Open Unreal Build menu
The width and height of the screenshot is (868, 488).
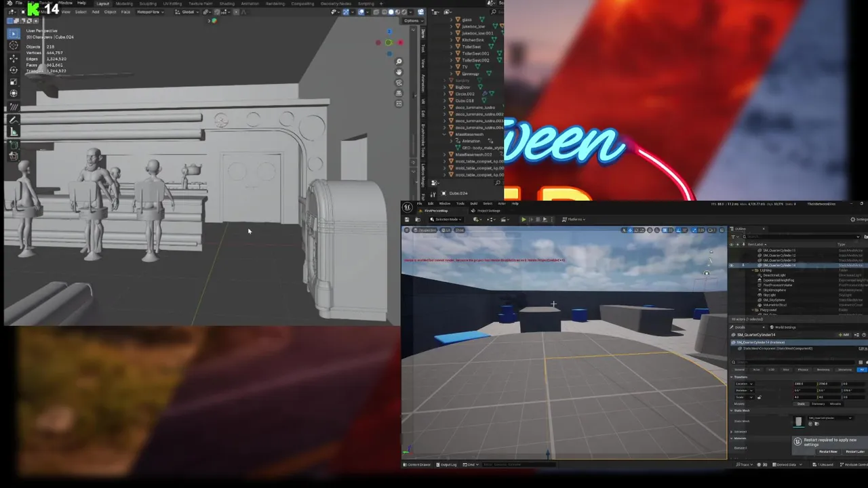coord(474,203)
